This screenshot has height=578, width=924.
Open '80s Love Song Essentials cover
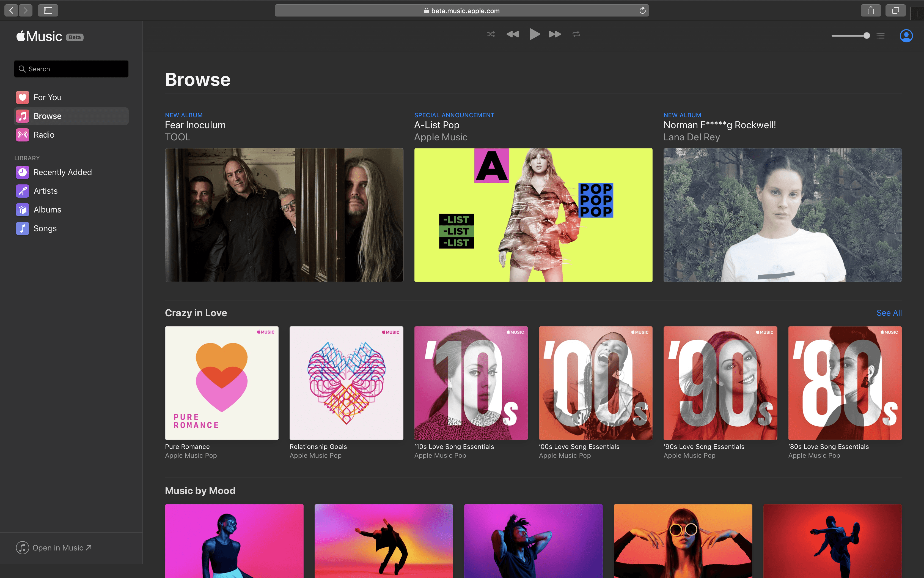tap(845, 383)
